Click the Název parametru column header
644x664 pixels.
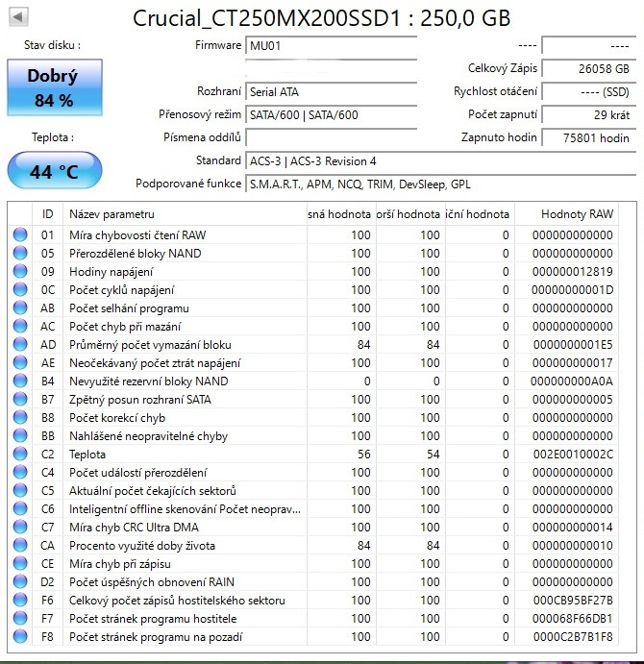[185, 214]
